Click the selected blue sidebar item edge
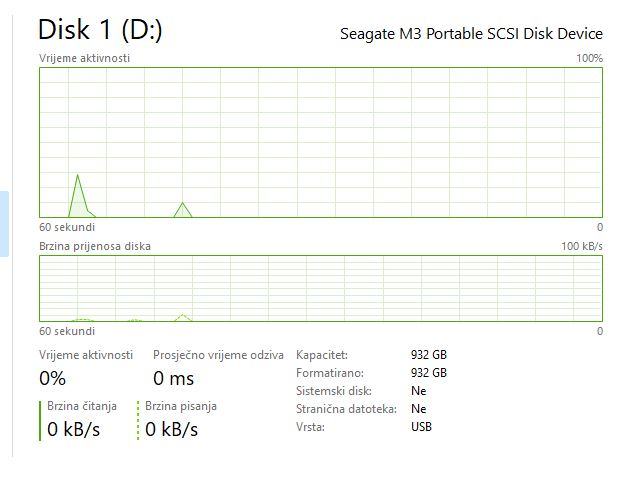Screen dimensions: 623x479 click(4, 224)
